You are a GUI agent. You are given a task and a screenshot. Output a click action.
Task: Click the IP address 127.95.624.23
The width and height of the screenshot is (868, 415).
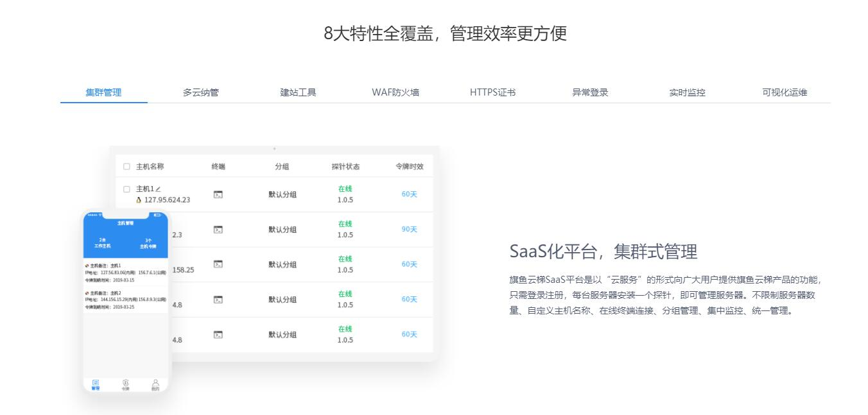pyautogui.click(x=167, y=200)
